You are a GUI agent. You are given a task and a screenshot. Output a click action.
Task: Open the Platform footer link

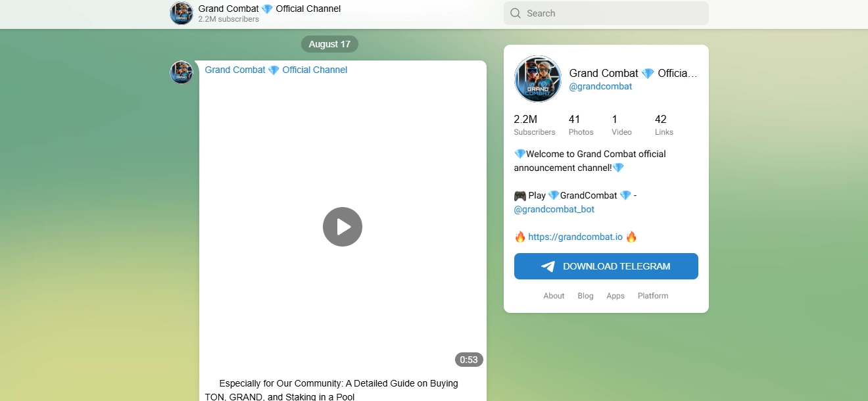click(653, 296)
